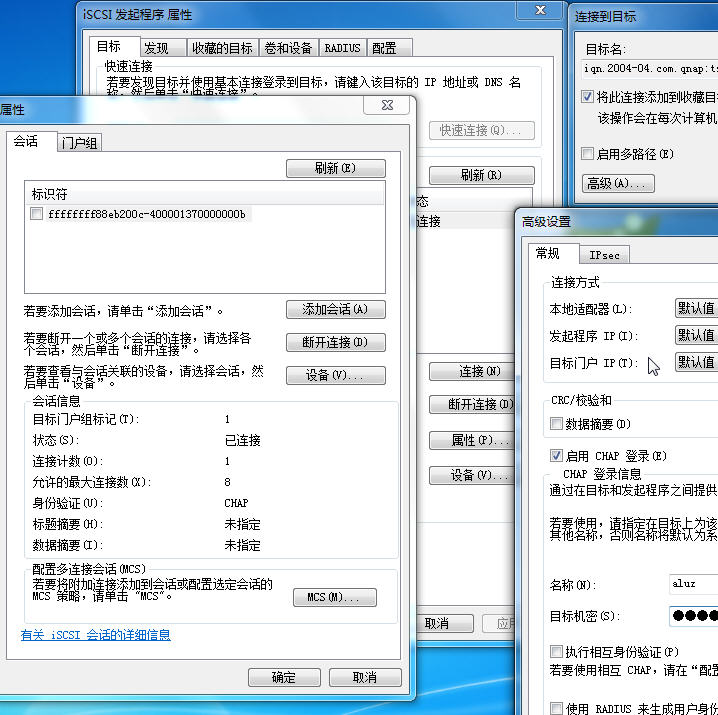Click the 名称 field containing aluz
This screenshot has height=715, width=718.
point(692,584)
